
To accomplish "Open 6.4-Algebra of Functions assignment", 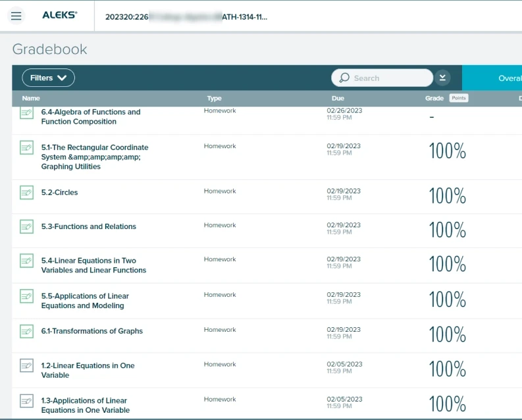I will pos(91,117).
